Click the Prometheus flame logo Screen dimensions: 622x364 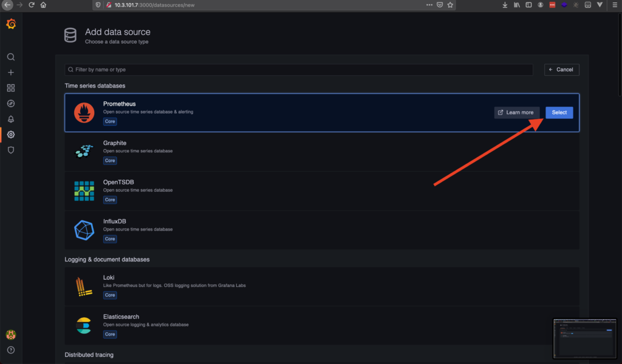pyautogui.click(x=84, y=112)
